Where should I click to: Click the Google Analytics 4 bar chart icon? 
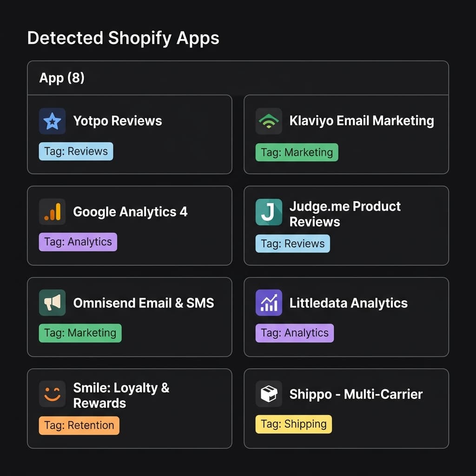(52, 212)
